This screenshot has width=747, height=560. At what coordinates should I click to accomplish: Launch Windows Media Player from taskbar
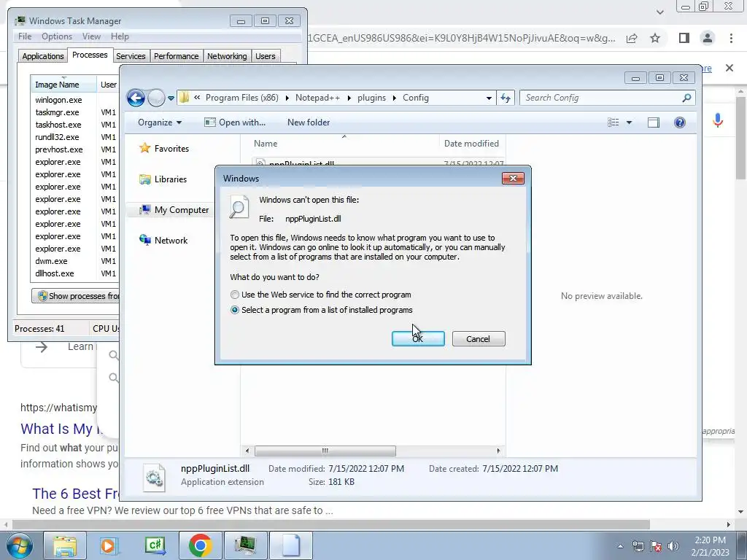point(109,545)
